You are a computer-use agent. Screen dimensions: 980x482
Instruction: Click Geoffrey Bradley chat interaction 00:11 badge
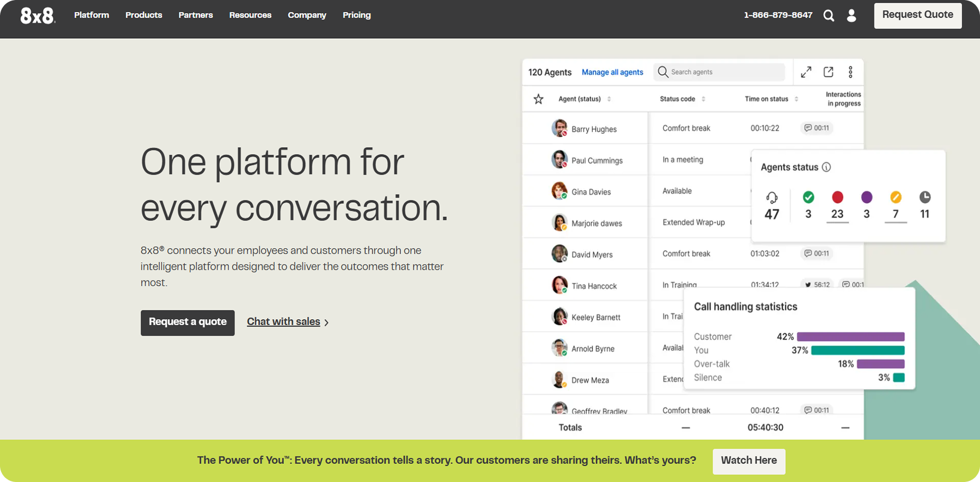816,410
